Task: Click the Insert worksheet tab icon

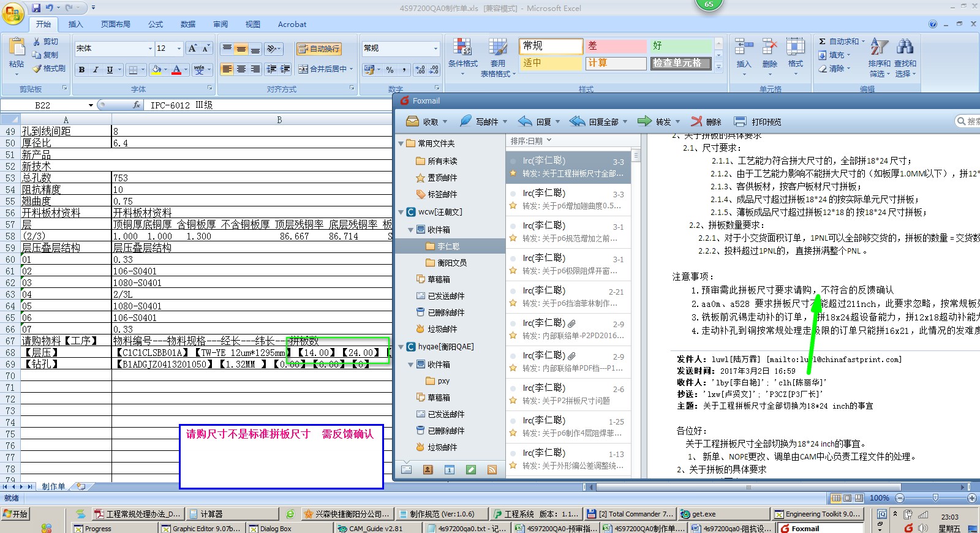Action: (80, 486)
